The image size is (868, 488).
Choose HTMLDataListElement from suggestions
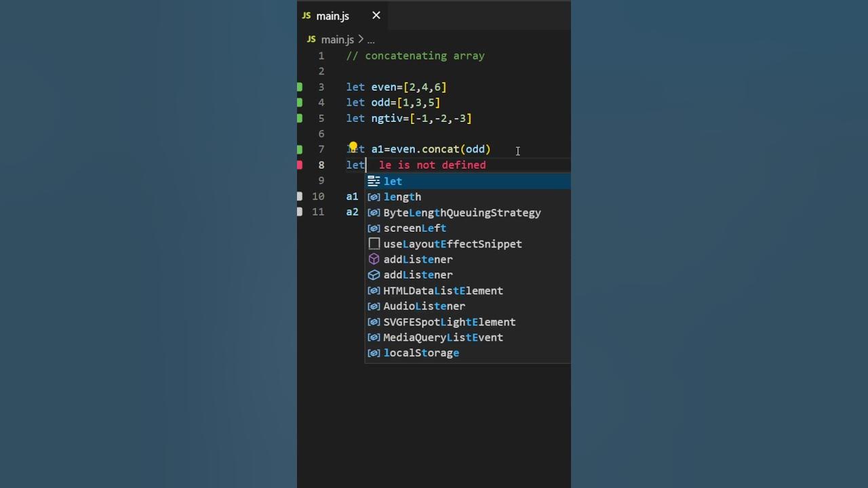click(x=468, y=290)
